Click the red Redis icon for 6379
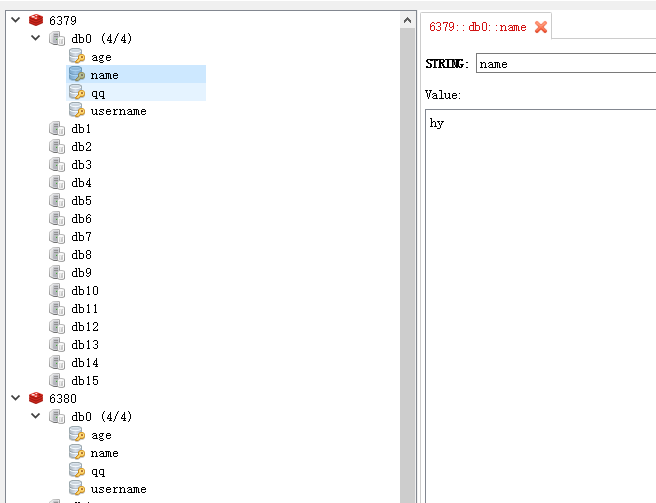This screenshot has height=503, width=656. 36,20
